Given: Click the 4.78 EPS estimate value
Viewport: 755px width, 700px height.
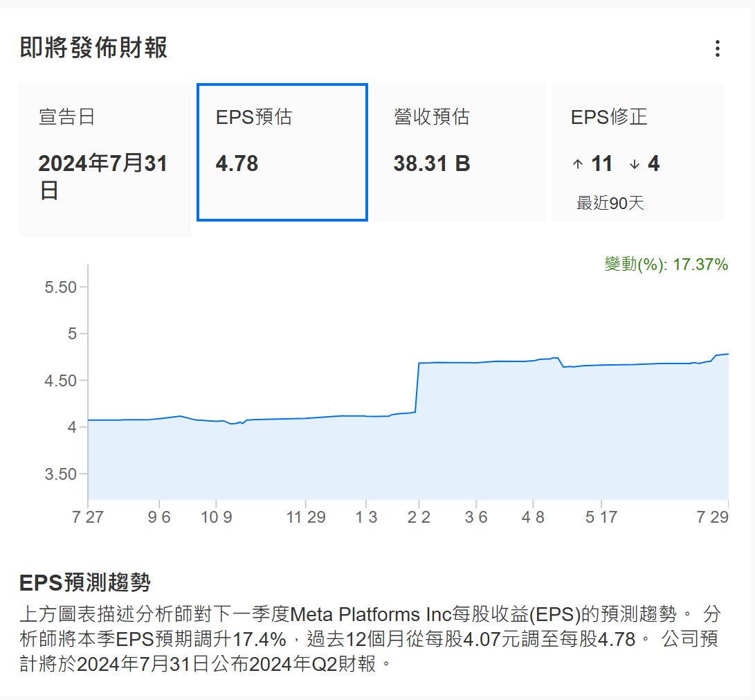Looking at the screenshot, I should (237, 164).
